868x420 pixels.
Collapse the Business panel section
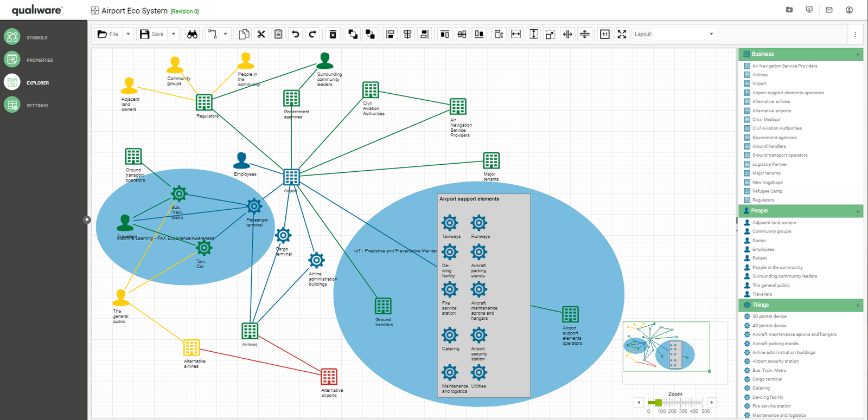(857, 54)
